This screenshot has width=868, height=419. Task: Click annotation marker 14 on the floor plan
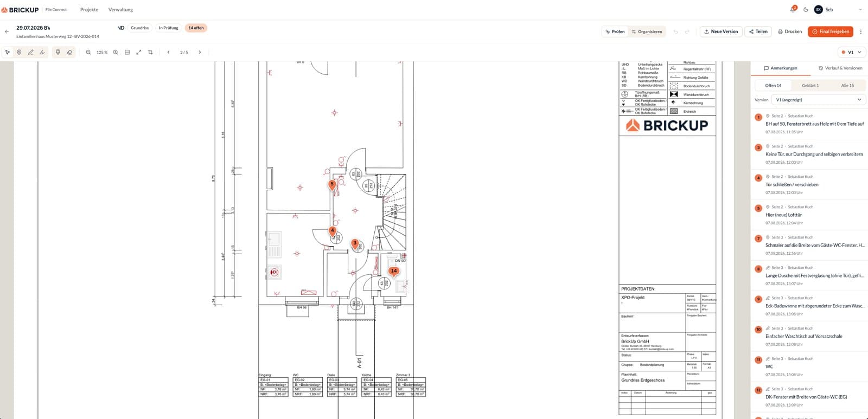[394, 272]
